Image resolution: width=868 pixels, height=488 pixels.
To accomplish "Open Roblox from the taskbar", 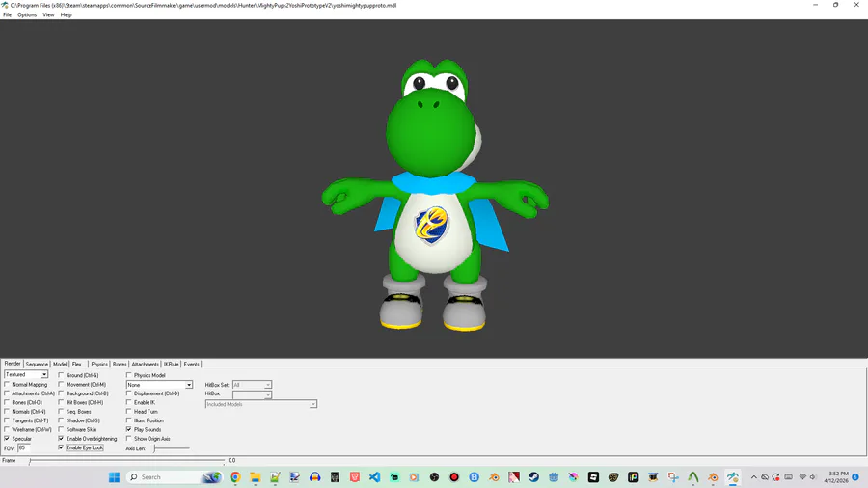I will [593, 477].
